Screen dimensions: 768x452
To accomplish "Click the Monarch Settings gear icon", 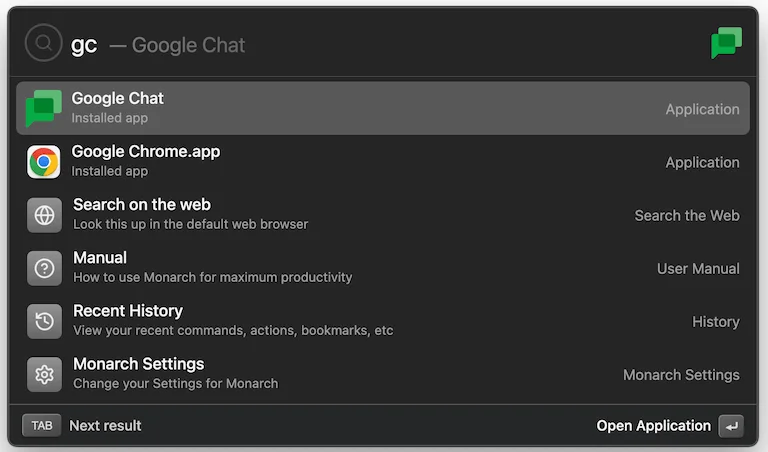I will (x=44, y=375).
